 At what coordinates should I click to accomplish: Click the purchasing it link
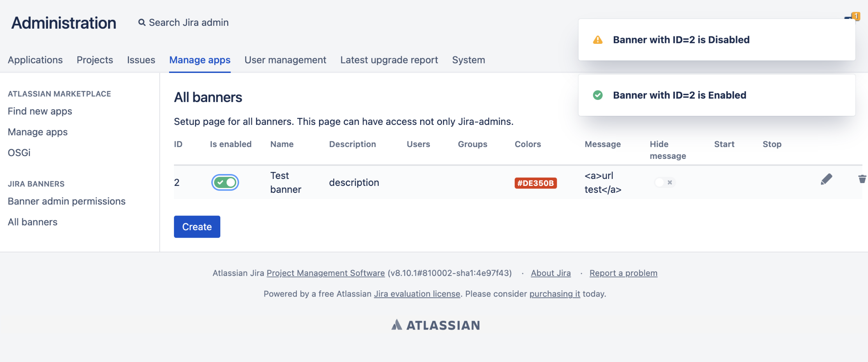click(555, 294)
